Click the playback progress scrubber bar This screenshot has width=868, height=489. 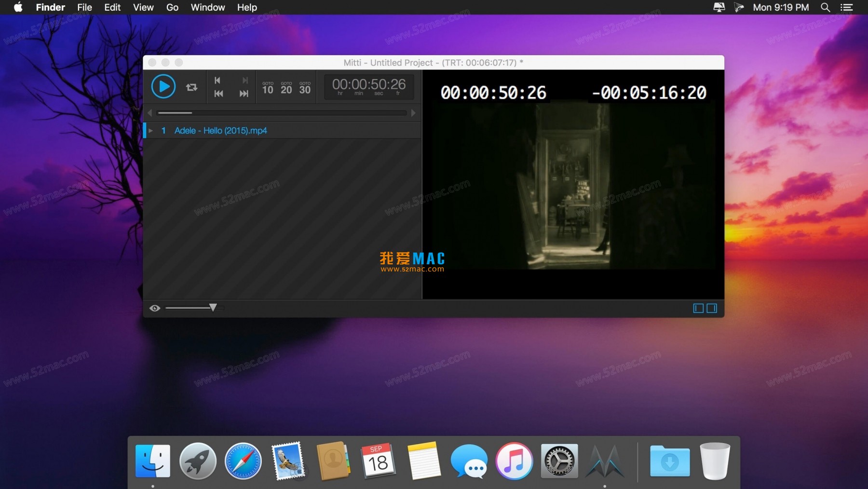pyautogui.click(x=282, y=113)
